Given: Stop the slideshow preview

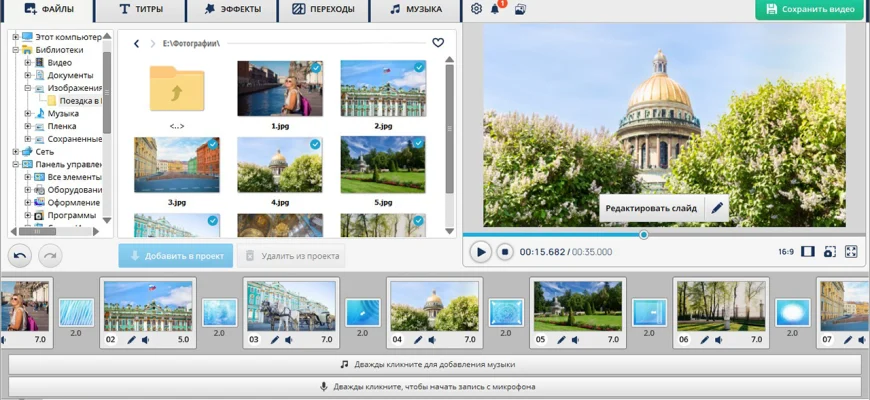Looking at the screenshot, I should [x=505, y=252].
